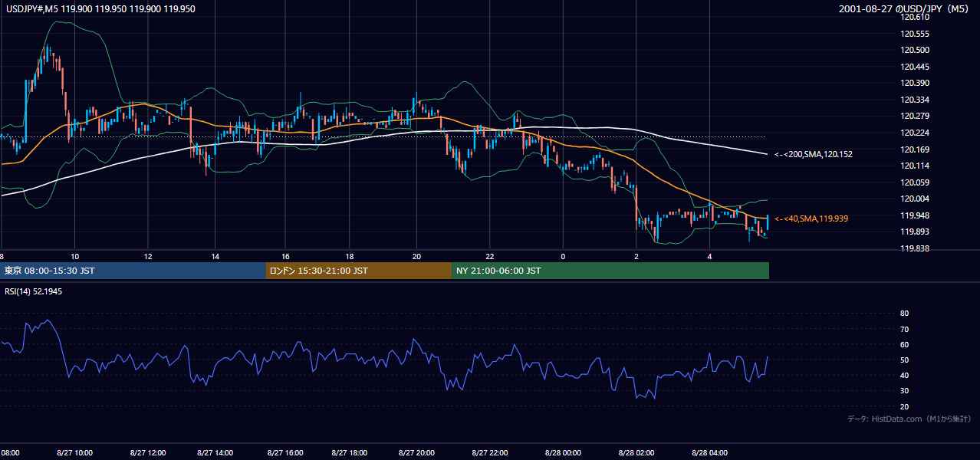Click hour label 16 under price chart
Image resolution: width=980 pixels, height=460 pixels.
pyautogui.click(x=286, y=256)
